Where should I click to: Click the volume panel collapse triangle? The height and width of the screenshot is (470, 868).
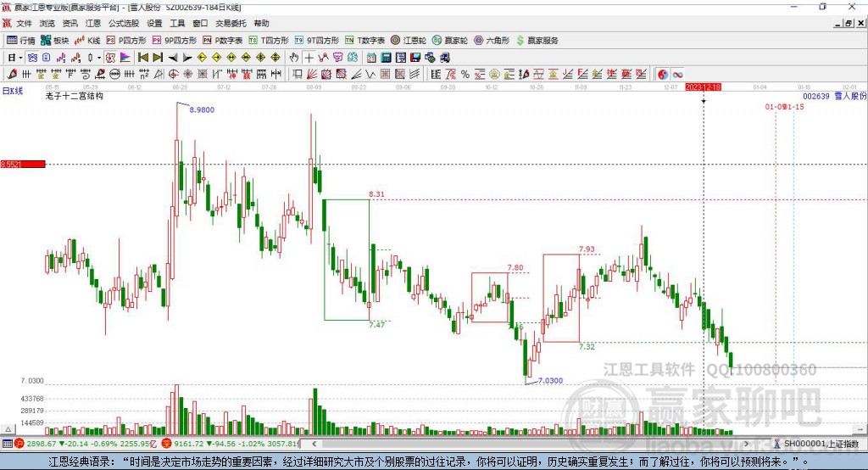(8, 429)
